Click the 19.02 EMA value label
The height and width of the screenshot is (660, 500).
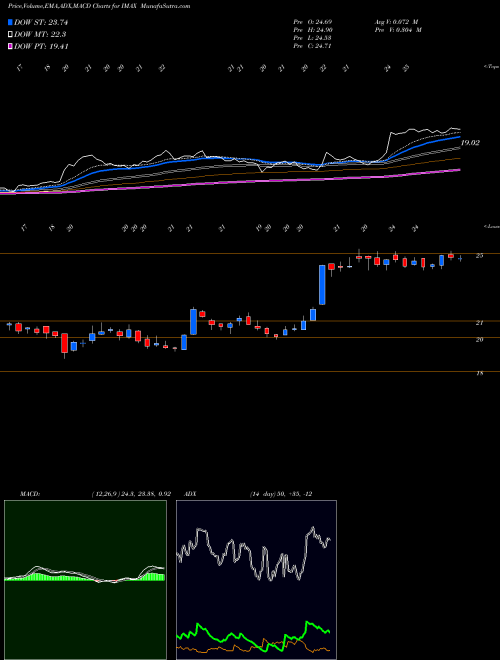[x=470, y=143]
